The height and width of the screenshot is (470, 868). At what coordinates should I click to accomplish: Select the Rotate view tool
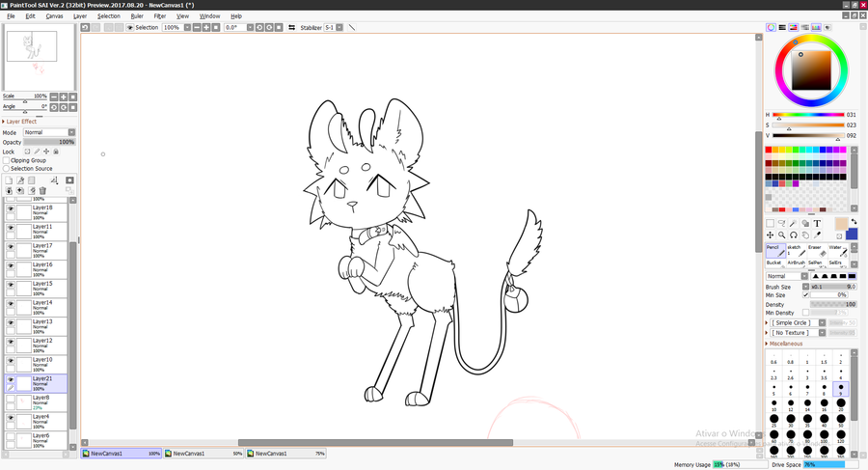click(x=794, y=235)
